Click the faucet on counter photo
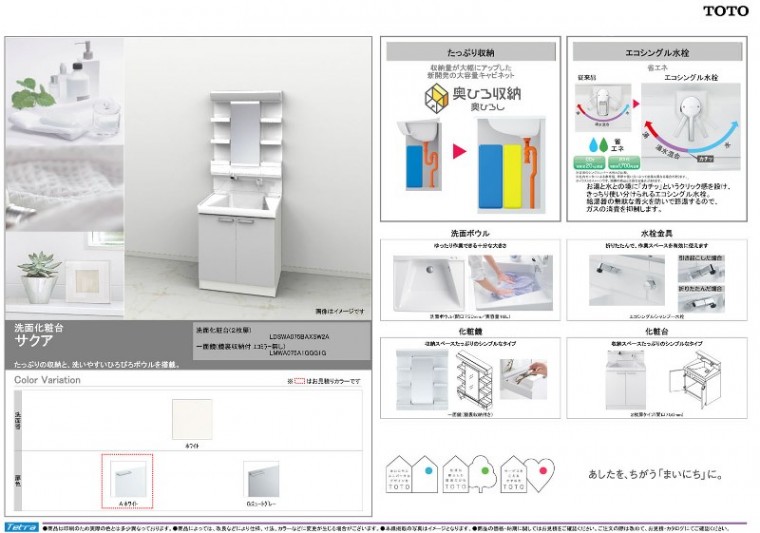760x533 pixels. pyautogui.click(x=627, y=280)
